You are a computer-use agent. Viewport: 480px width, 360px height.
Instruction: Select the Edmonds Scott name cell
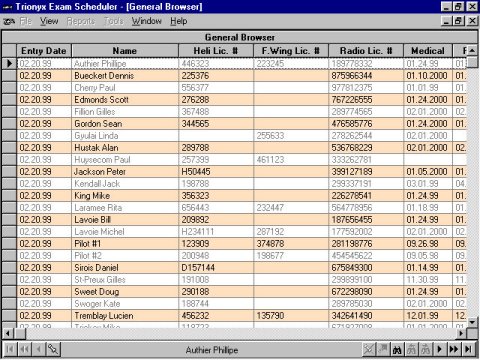(125, 100)
